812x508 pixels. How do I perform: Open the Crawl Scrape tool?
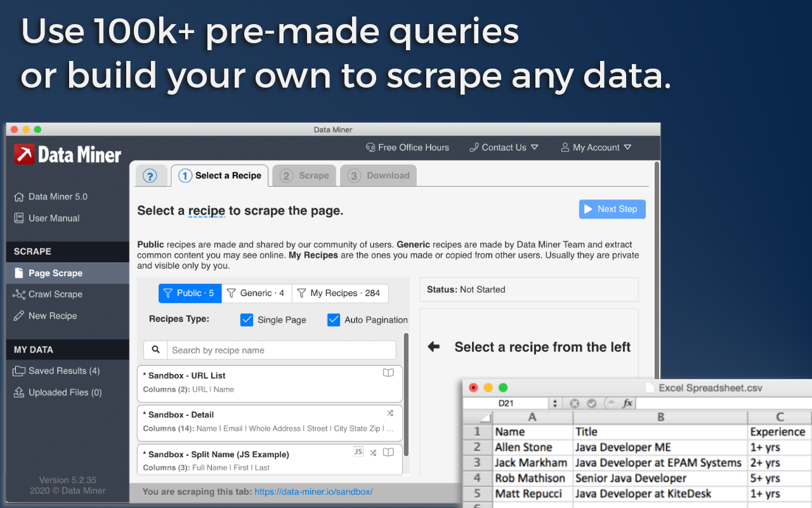click(55, 294)
